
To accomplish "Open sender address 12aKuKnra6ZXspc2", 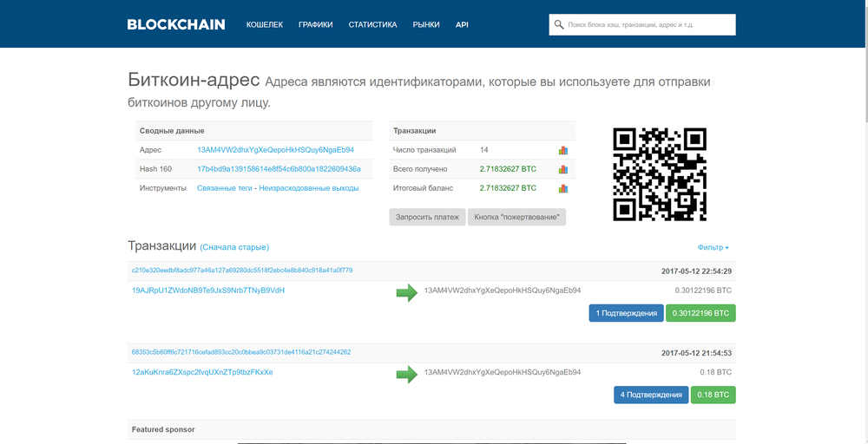I will 202,372.
